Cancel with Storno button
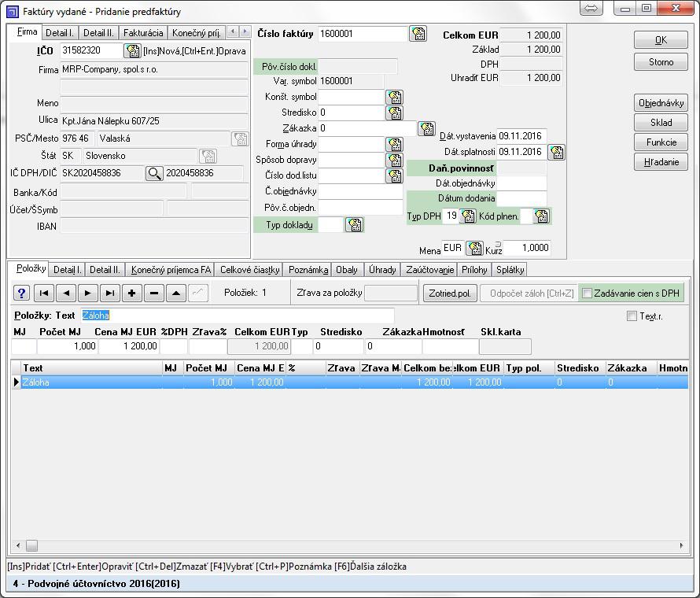 (661, 62)
